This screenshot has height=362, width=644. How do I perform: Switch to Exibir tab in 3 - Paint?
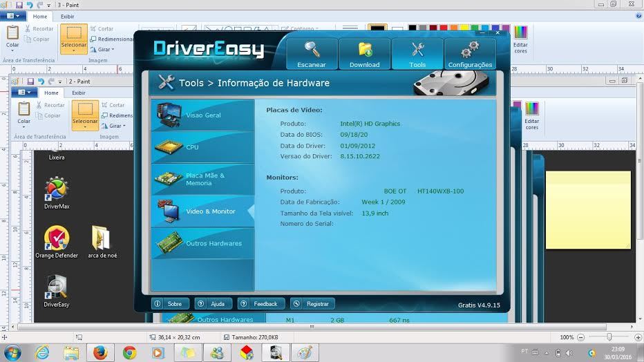(x=67, y=17)
